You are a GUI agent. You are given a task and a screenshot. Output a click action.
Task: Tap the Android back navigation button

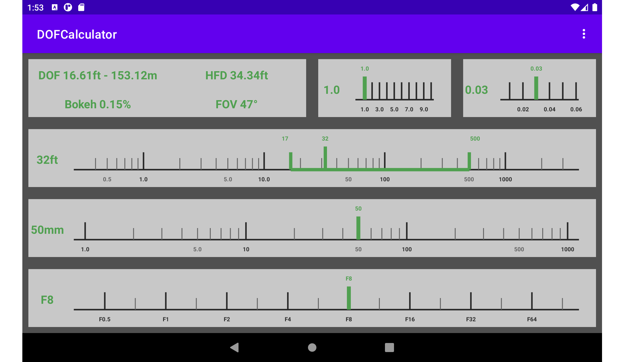(235, 348)
